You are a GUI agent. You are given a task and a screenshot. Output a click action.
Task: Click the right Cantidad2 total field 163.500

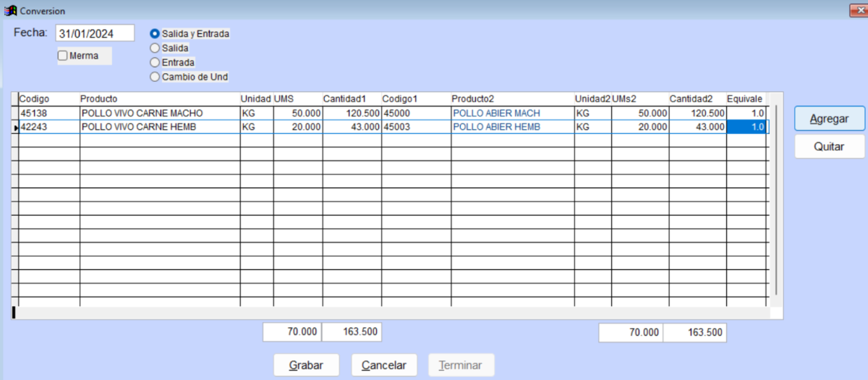pos(694,332)
